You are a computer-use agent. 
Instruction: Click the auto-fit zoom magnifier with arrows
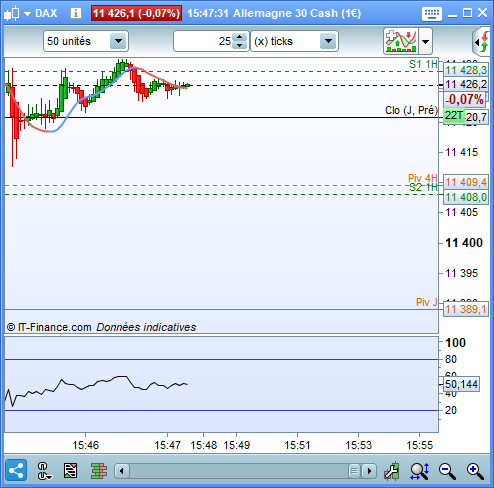click(x=420, y=471)
